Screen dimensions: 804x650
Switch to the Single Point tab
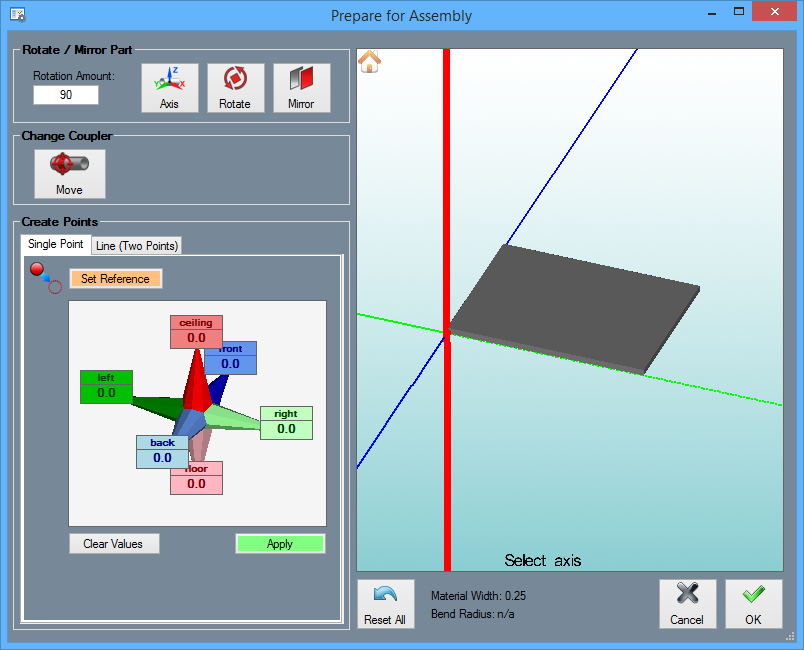tap(55, 244)
